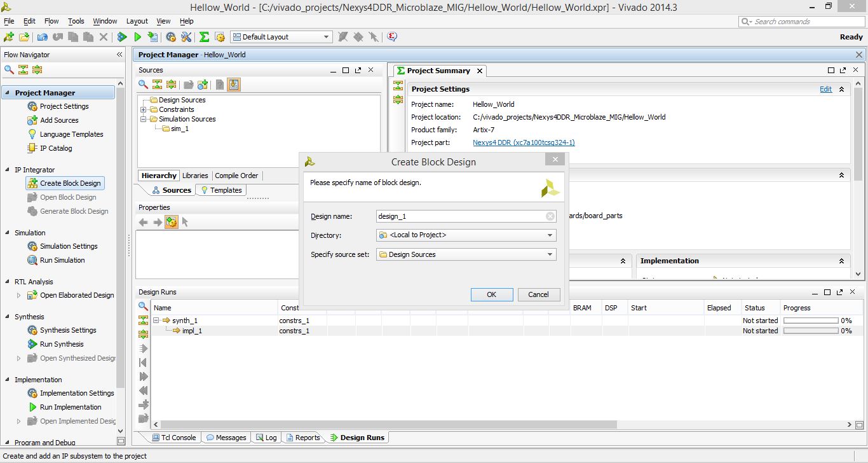The height and width of the screenshot is (463, 868).
Task: Switch to the Templates tab
Action: tap(221, 190)
